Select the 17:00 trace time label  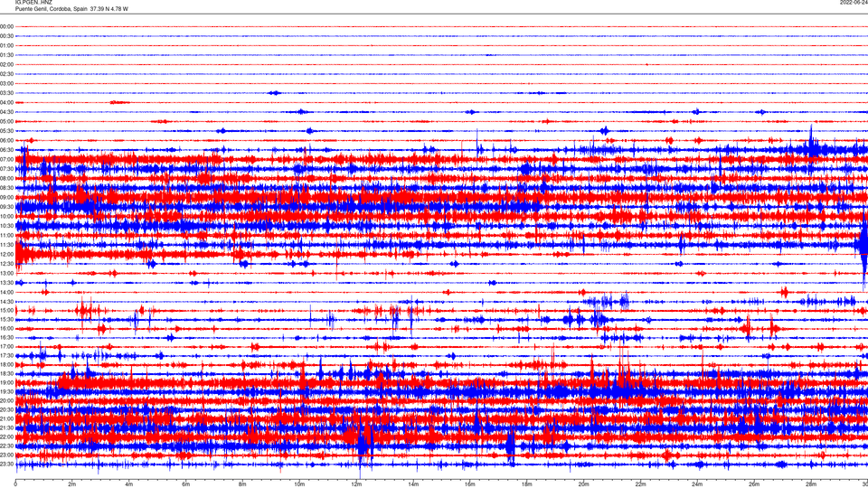(x=6, y=347)
